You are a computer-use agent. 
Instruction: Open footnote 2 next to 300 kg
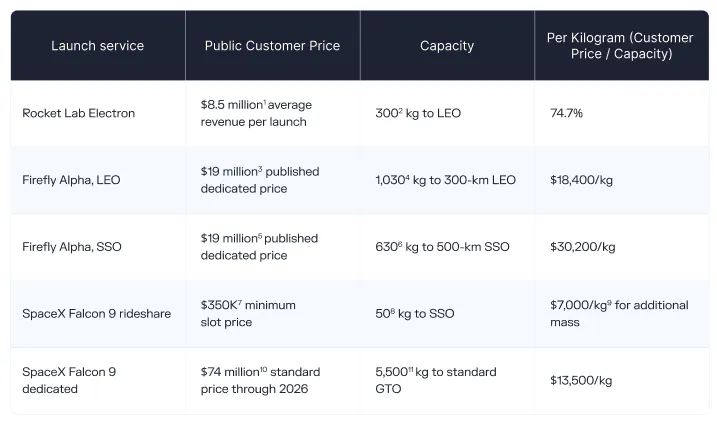click(401, 110)
